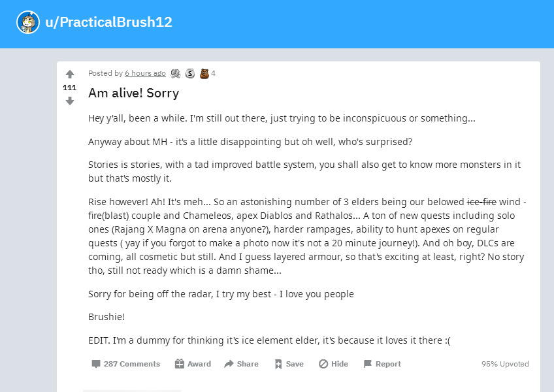Downvote the "Am alive! Sorry" post
The width and height of the screenshot is (554, 392).
(70, 101)
